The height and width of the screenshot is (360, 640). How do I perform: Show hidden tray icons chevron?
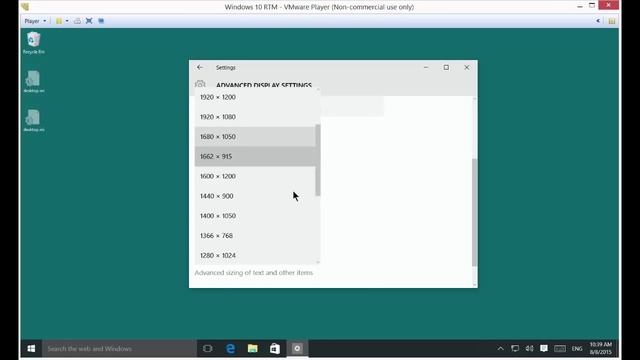[500, 349]
